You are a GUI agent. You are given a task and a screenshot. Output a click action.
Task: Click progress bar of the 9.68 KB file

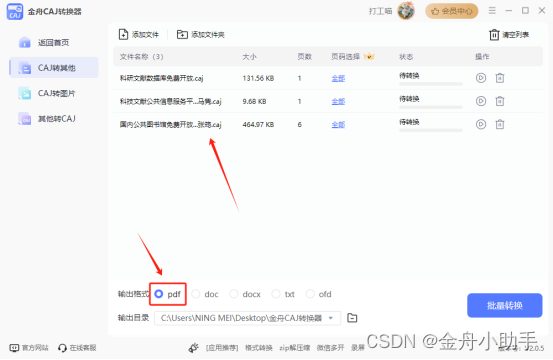coord(431,107)
